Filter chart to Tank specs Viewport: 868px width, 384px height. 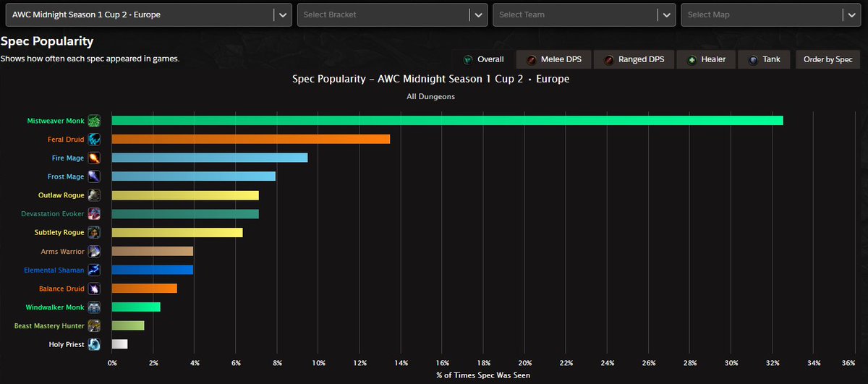765,59
